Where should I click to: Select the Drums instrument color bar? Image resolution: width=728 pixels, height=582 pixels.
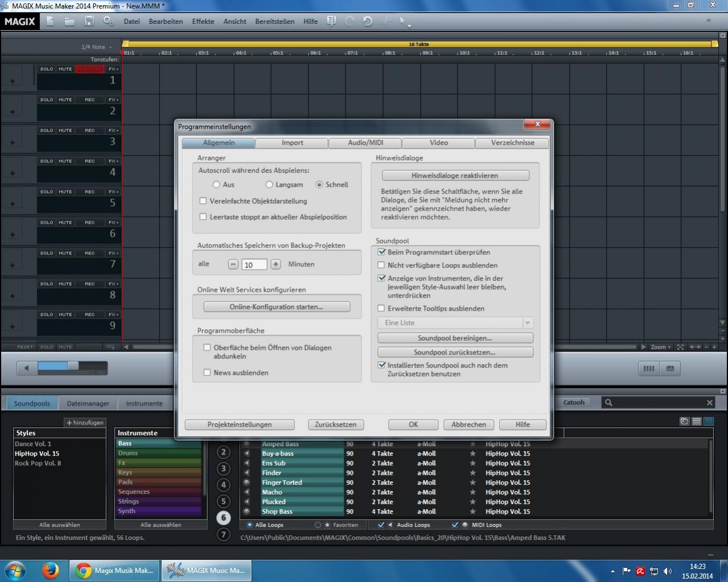tap(159, 453)
